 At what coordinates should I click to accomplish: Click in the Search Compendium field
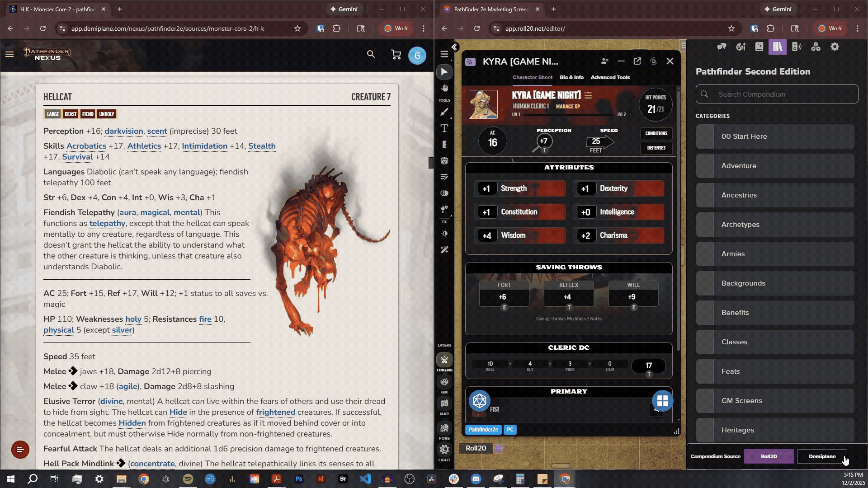777,94
